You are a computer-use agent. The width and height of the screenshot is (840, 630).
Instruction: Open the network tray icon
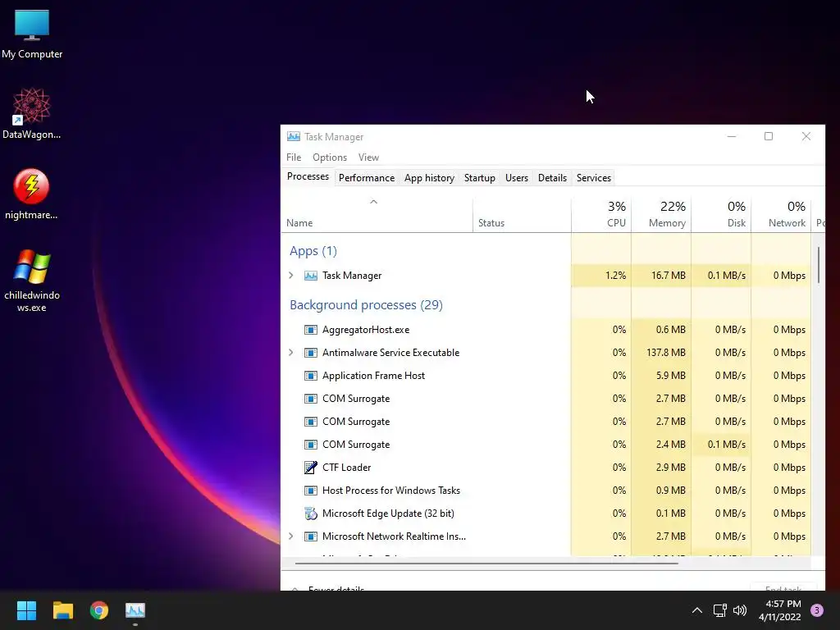tap(719, 610)
